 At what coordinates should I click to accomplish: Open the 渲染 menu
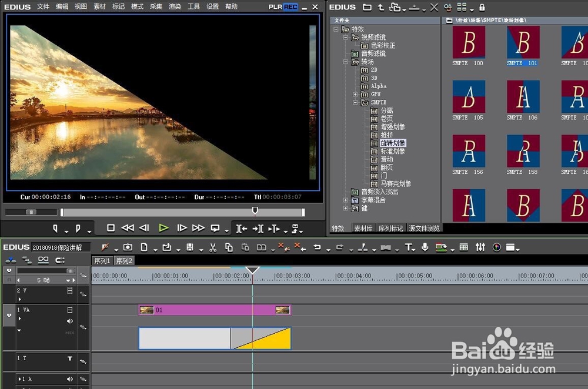(175, 6)
